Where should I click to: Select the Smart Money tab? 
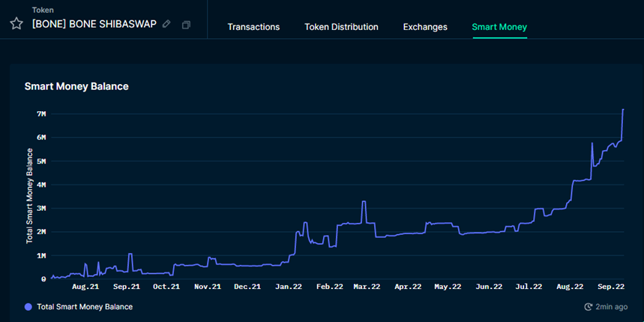(499, 27)
